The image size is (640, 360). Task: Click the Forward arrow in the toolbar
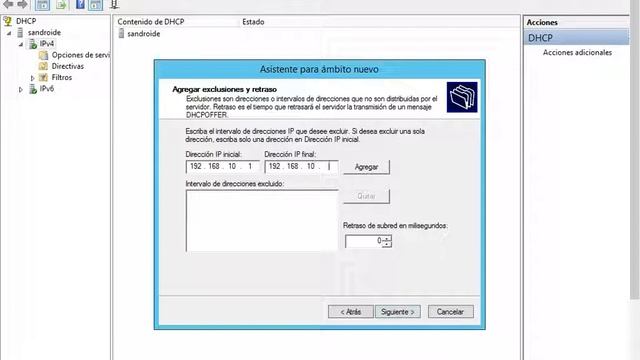(x=22, y=4)
